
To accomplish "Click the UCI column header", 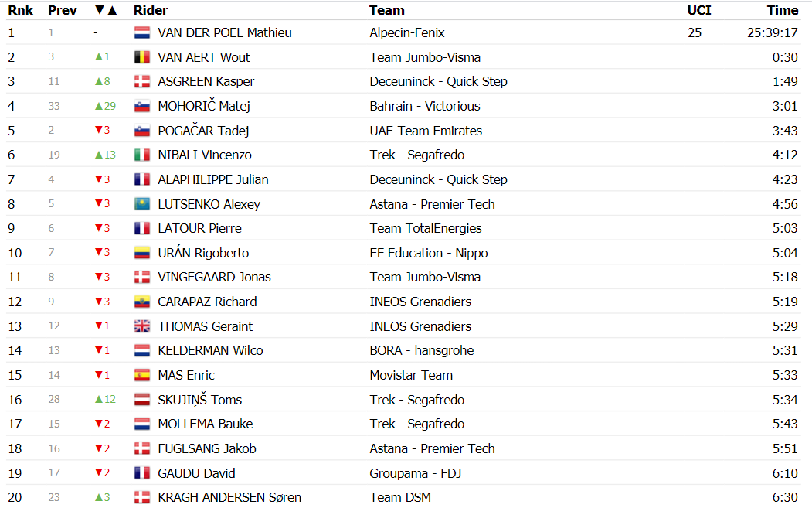I will coord(699,10).
